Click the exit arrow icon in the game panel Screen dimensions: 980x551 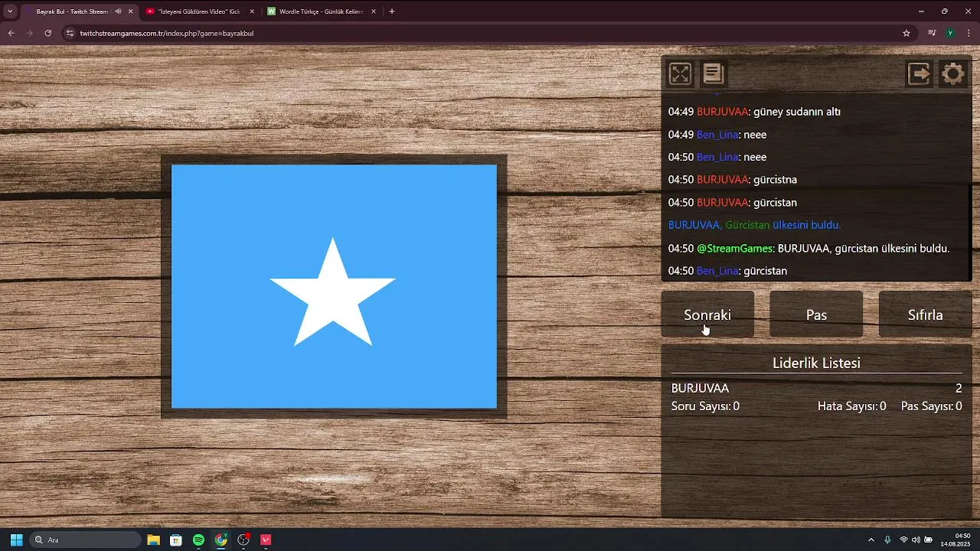click(920, 73)
